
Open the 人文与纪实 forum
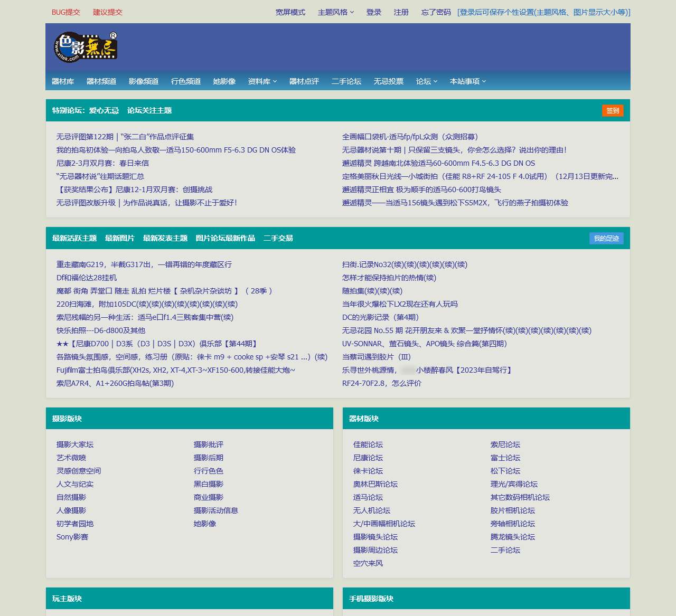click(75, 484)
